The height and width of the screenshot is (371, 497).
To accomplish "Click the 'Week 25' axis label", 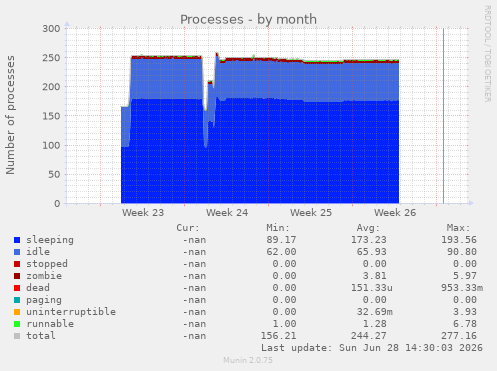I will tap(311, 213).
